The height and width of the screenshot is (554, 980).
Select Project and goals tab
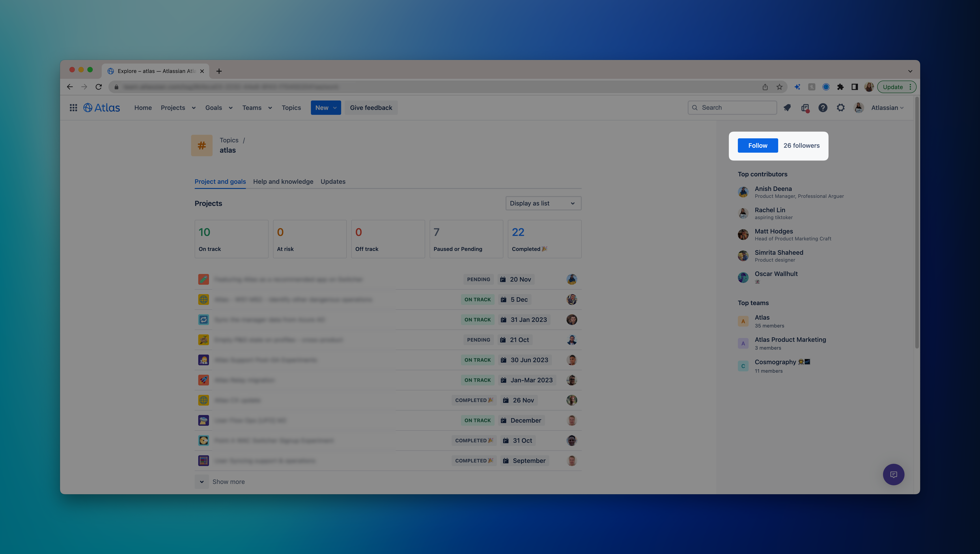tap(220, 182)
